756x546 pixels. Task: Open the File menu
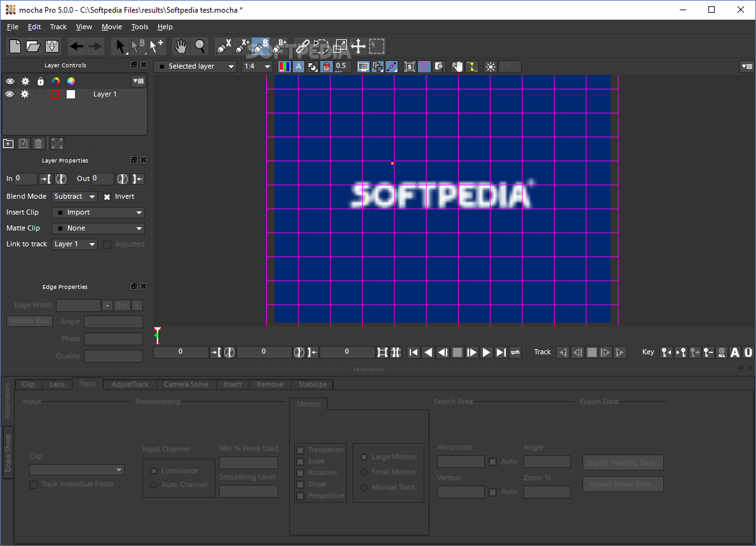point(13,27)
